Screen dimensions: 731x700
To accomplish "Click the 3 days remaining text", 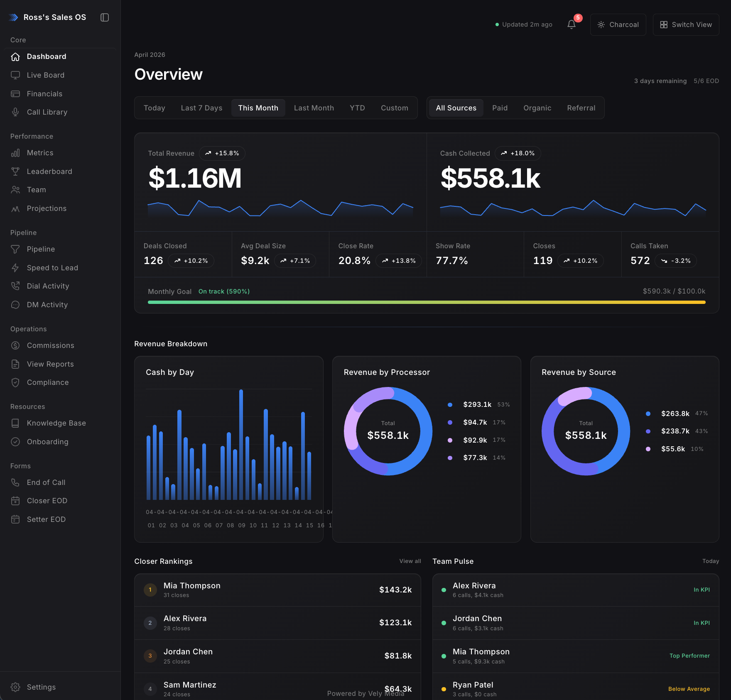I will pyautogui.click(x=660, y=81).
